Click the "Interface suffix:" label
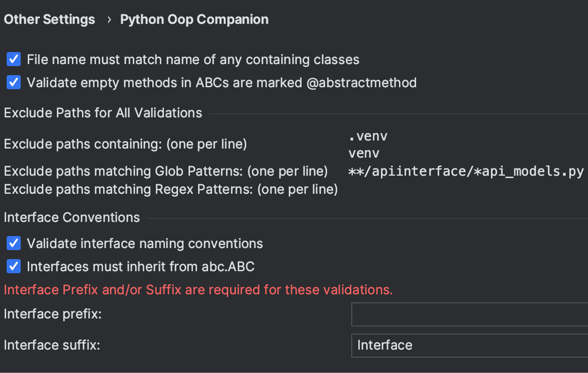 (x=51, y=346)
